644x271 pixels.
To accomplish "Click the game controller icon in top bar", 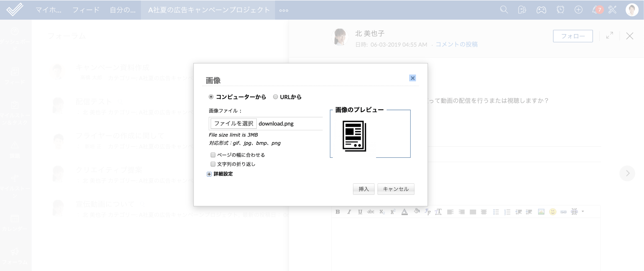I will point(541,10).
